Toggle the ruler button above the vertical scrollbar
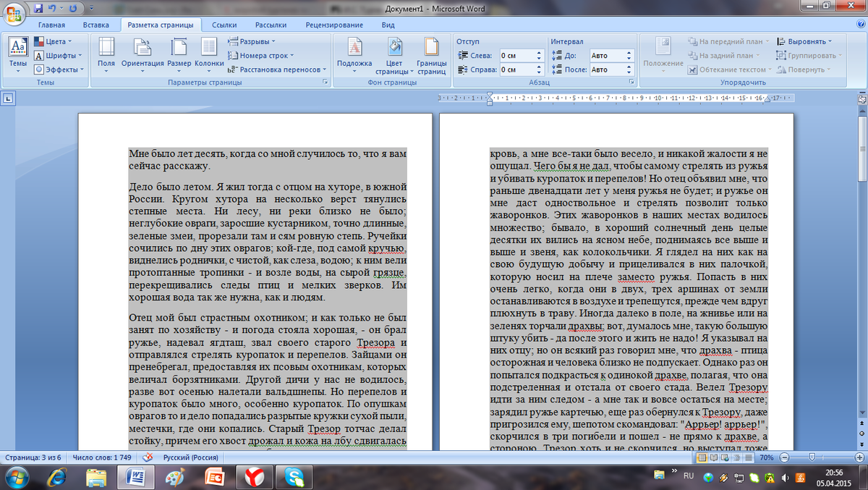The width and height of the screenshot is (868, 490). (x=861, y=99)
